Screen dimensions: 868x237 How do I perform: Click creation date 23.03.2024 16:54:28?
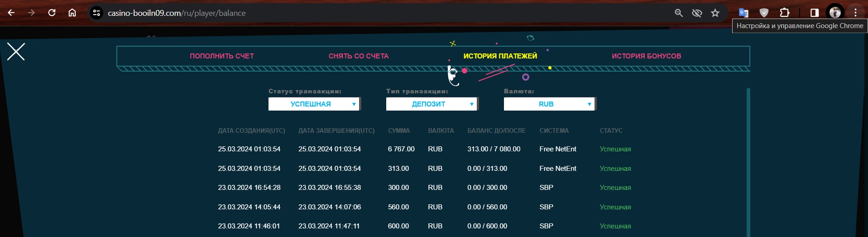(249, 188)
